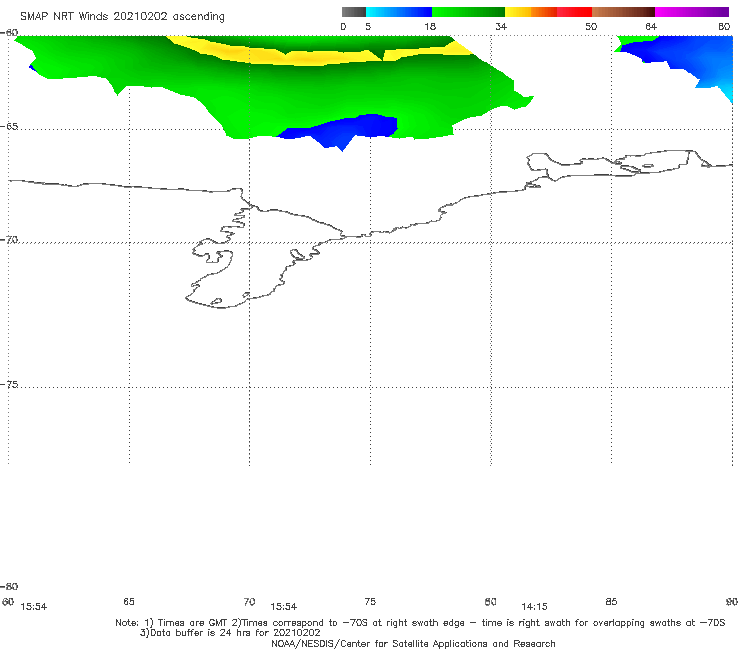Click the NOAA/NESDIS Center credit line
The height and width of the screenshot is (650, 740).
pyautogui.click(x=413, y=643)
